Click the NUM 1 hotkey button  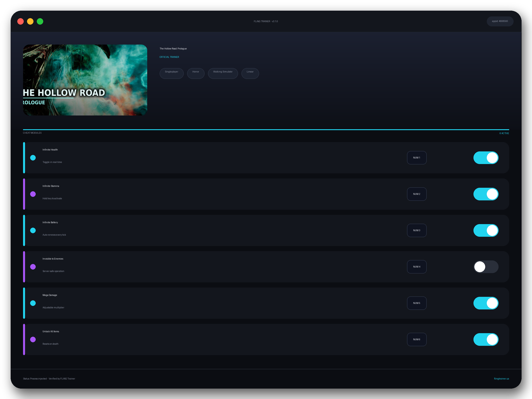click(x=417, y=158)
